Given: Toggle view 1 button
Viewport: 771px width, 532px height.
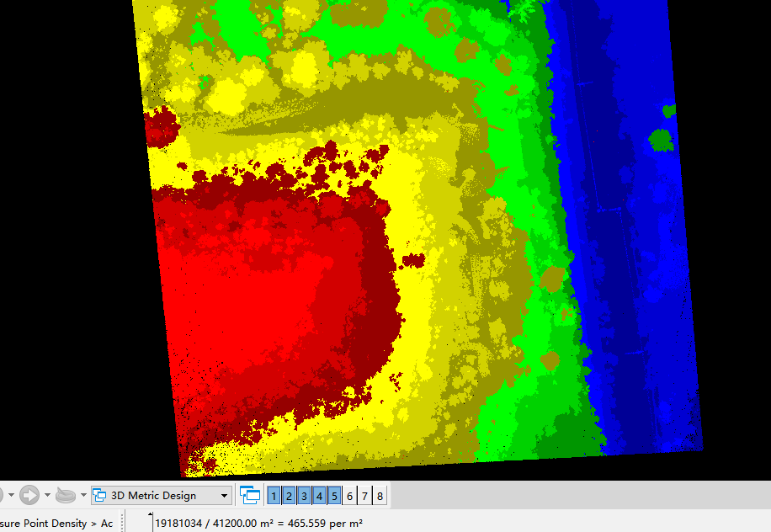Looking at the screenshot, I should (274, 496).
